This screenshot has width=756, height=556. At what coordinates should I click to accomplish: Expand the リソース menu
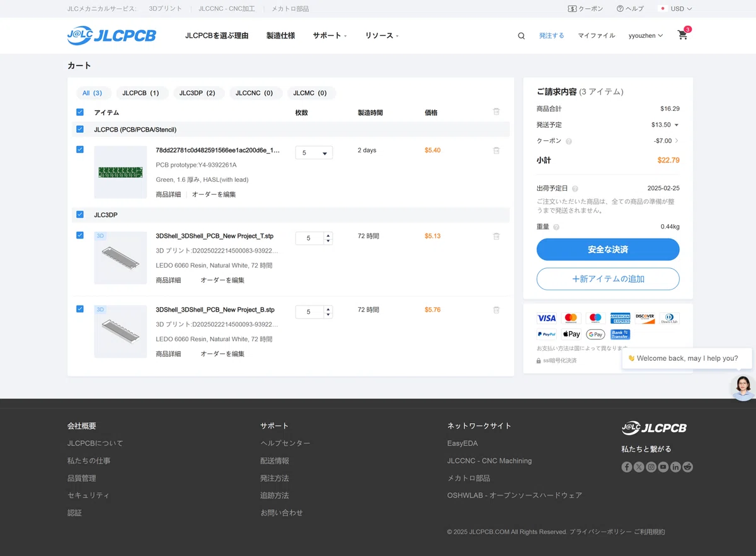coord(382,36)
